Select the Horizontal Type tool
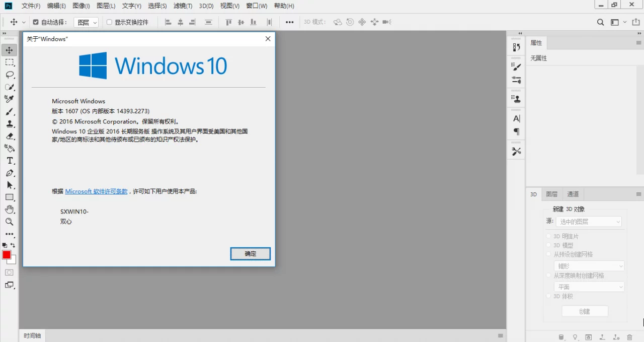Viewport: 644px width, 342px height. point(10,160)
